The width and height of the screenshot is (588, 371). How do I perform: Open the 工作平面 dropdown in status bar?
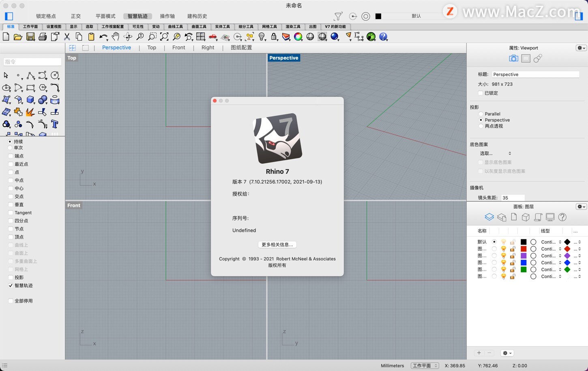click(x=425, y=366)
